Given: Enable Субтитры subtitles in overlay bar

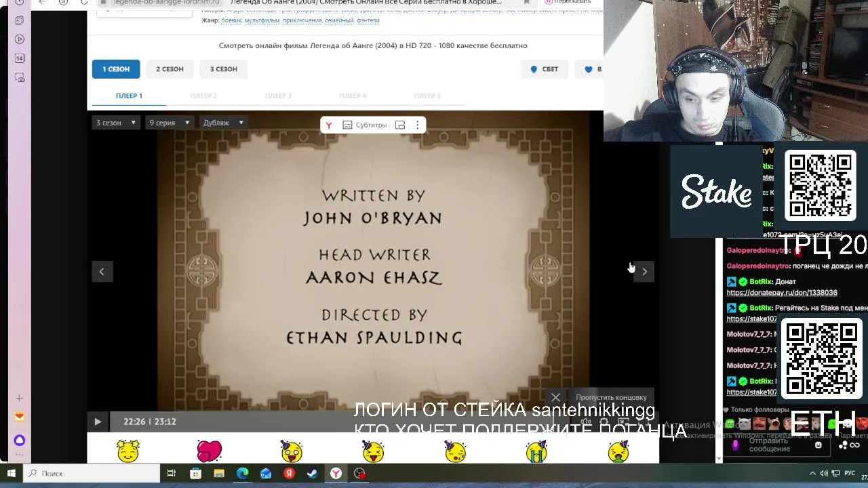Looking at the screenshot, I should pyautogui.click(x=365, y=125).
